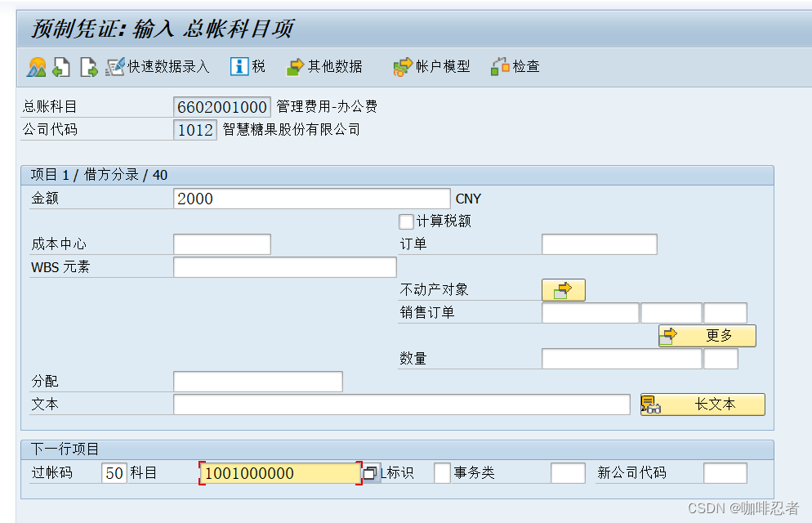812x523 pixels.
Task: Click the 标识 special G/L indicator field
Action: point(442,473)
